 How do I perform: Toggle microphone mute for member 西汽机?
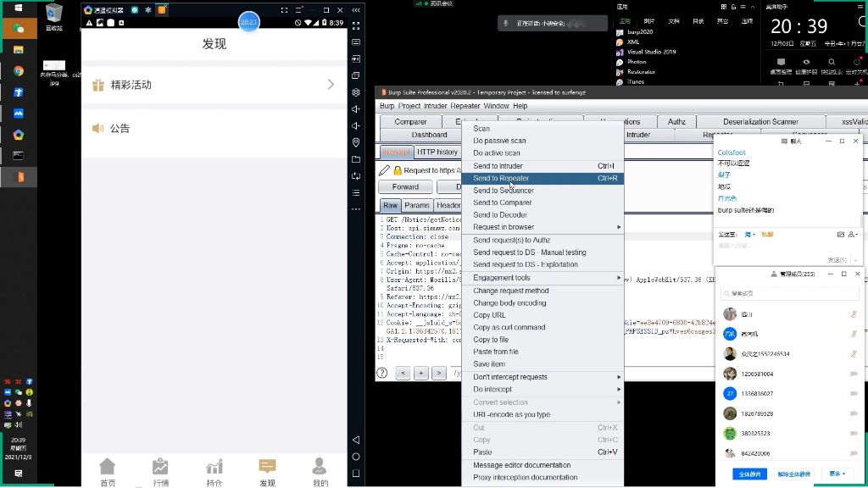tap(853, 334)
